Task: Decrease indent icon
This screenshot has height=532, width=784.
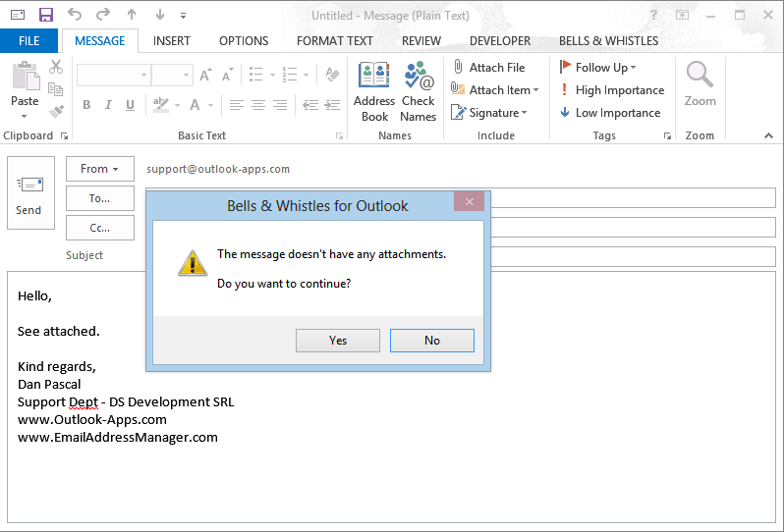Action: point(310,105)
